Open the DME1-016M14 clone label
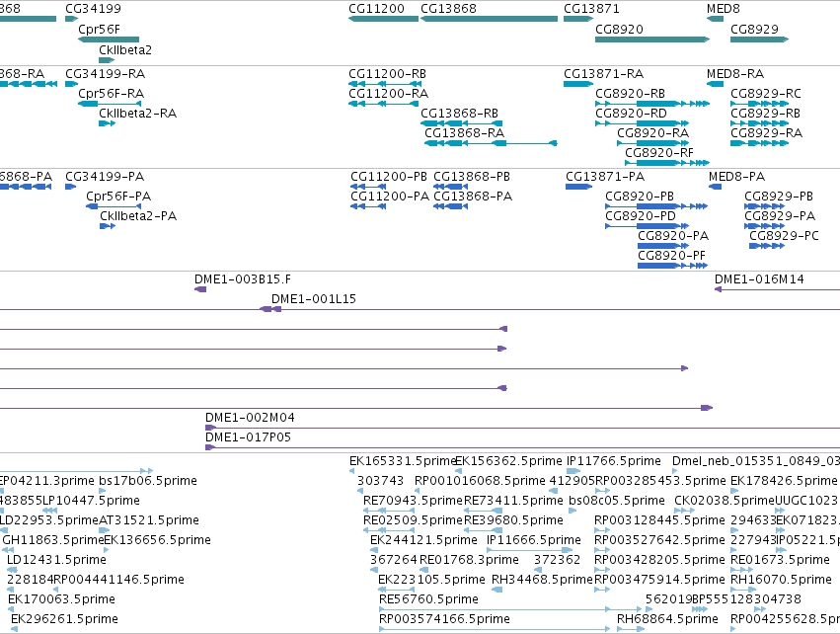Screen dimensions: 840x634 pos(760,279)
